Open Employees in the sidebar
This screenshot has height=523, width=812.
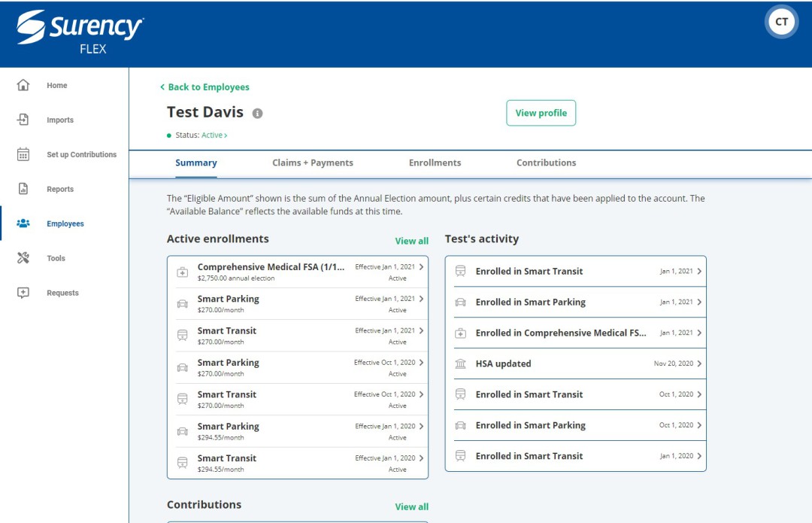(x=65, y=224)
